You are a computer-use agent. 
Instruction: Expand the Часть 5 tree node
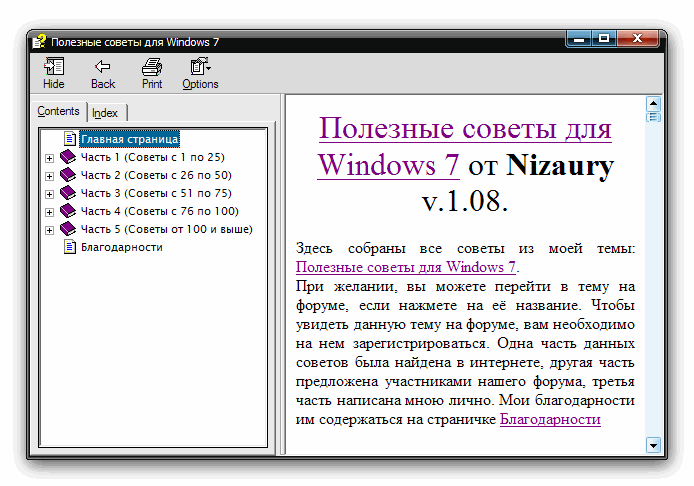pos(49,230)
